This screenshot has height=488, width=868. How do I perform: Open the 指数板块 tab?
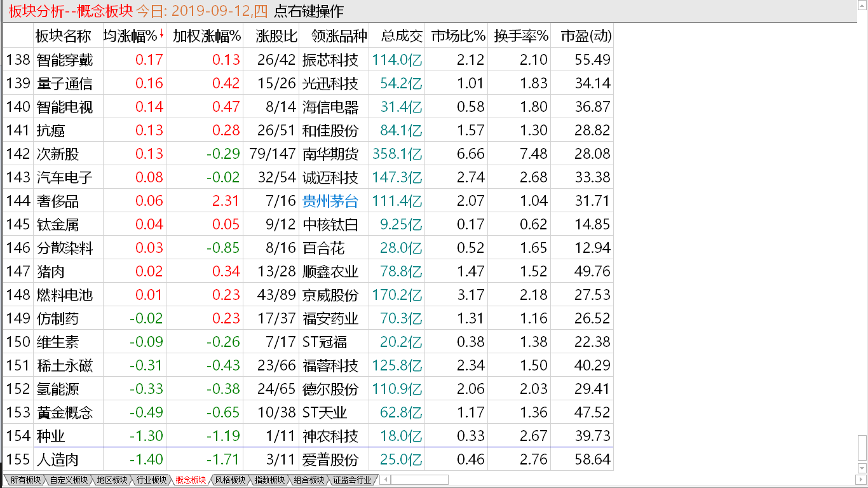(x=269, y=480)
